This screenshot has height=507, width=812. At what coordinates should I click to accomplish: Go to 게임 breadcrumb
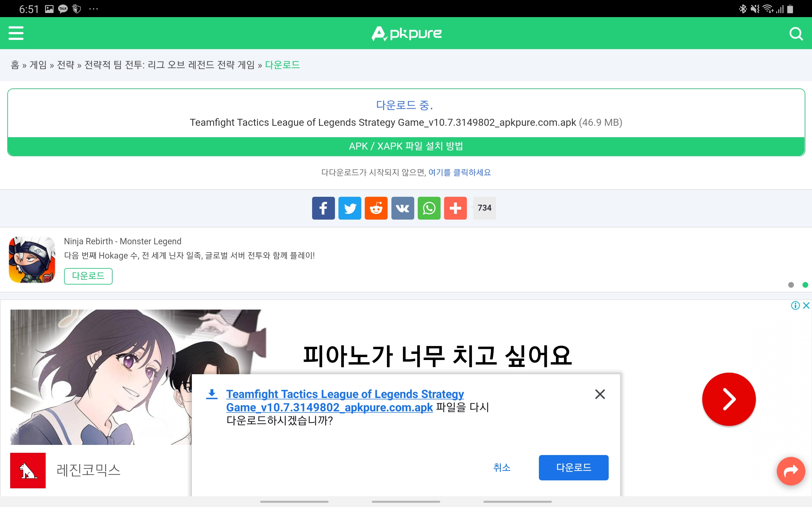point(38,65)
